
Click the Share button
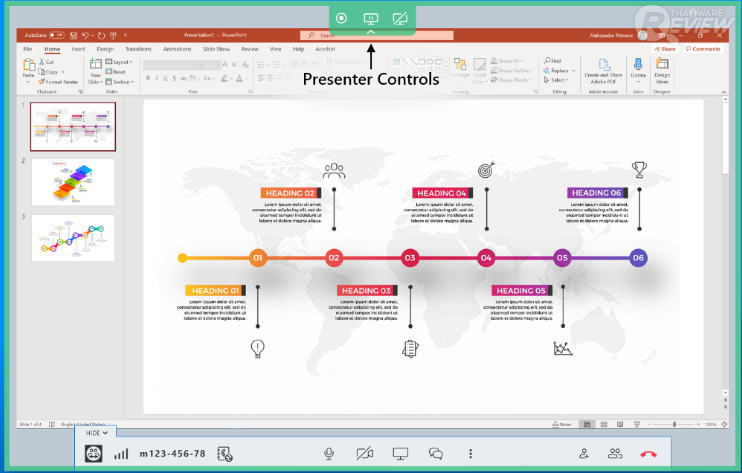click(x=665, y=49)
